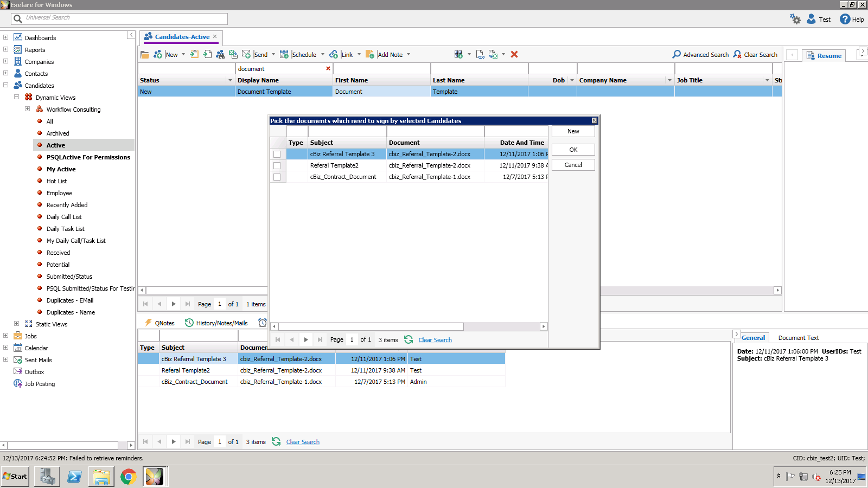The width and height of the screenshot is (868, 488).
Task: Open the Add Note dropdown arrow
Action: [409, 54]
